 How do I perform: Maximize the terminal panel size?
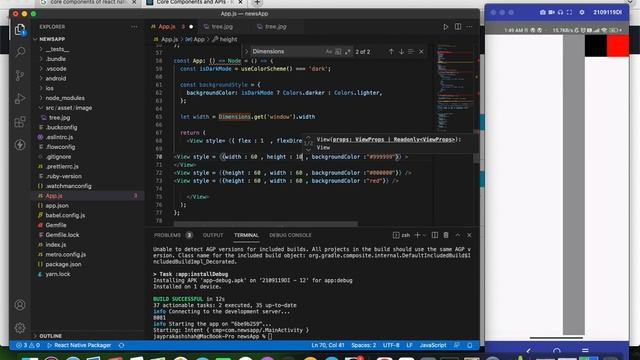(x=458, y=235)
